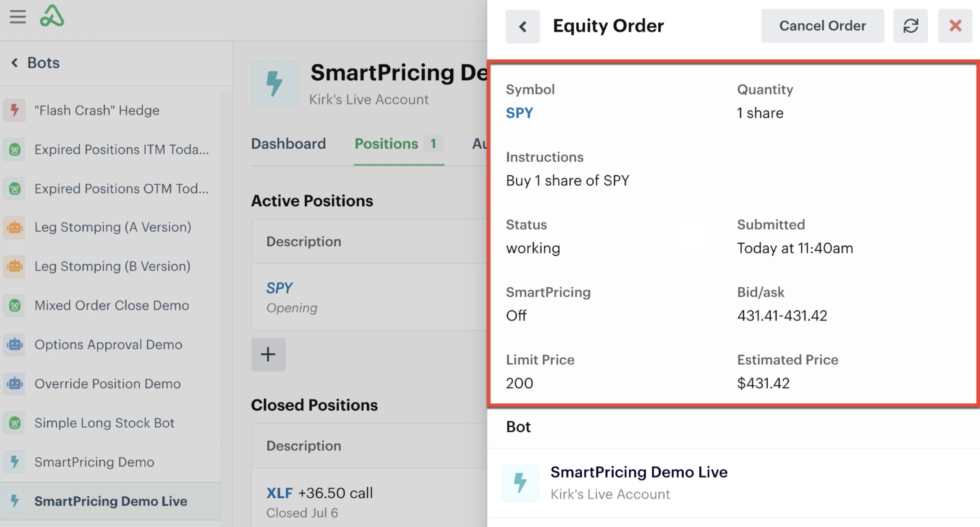The height and width of the screenshot is (527, 980).
Task: Open the closed XLF +36.50 call position
Action: tap(320, 493)
